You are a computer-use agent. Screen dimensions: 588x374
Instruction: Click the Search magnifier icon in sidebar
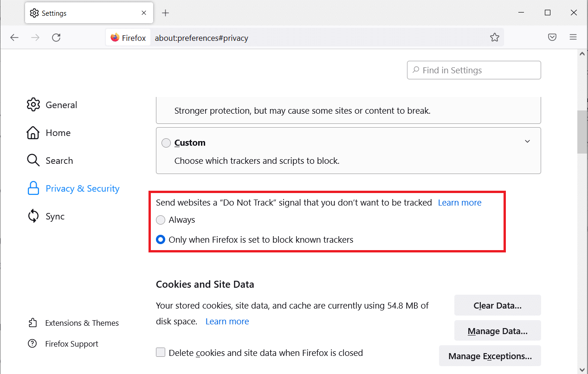(x=33, y=161)
